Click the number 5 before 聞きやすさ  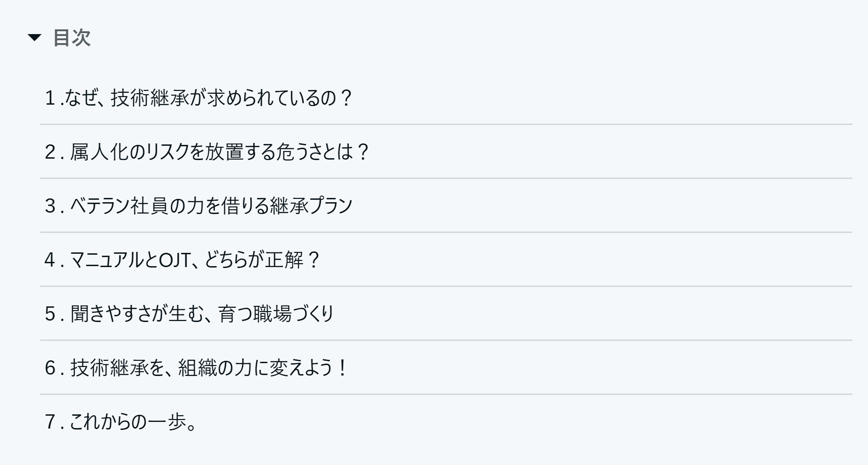51,314
